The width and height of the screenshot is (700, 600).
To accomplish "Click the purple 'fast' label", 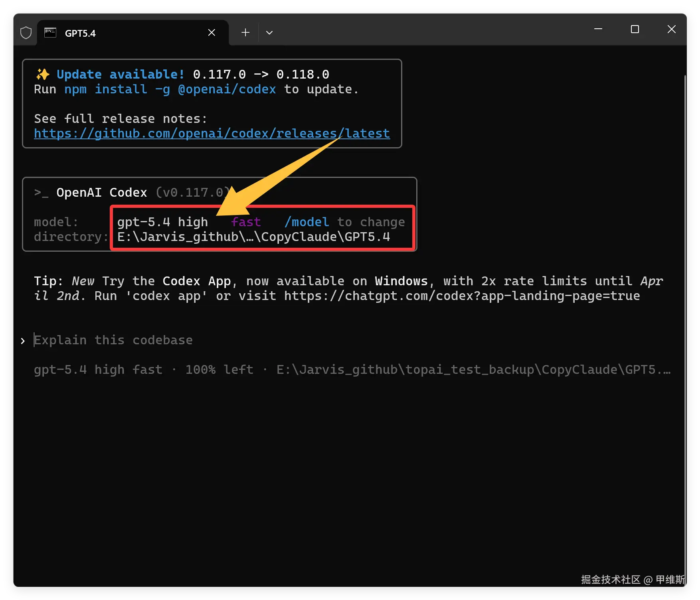I will coord(246,222).
